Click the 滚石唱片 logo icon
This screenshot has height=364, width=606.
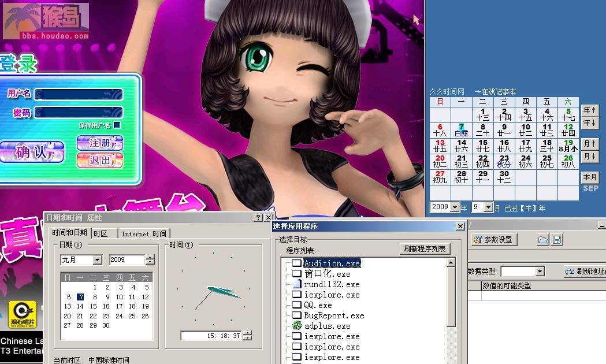pos(23,314)
